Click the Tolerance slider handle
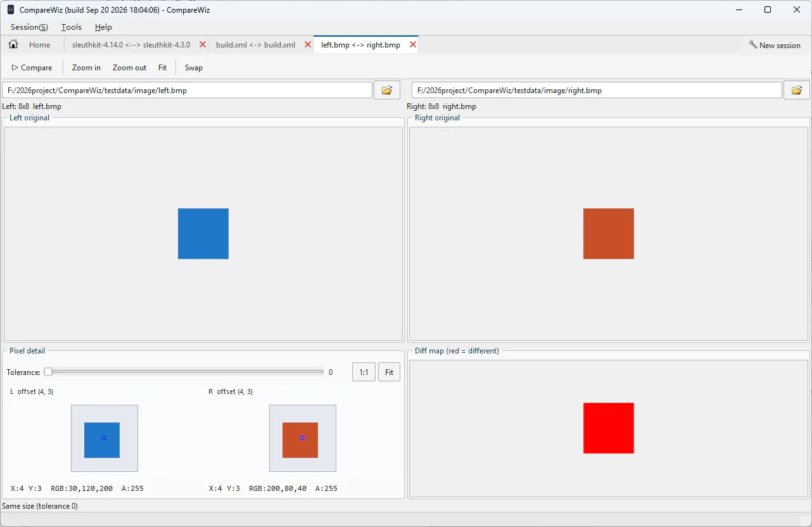Screen dimensions: 812x527 pos(48,372)
